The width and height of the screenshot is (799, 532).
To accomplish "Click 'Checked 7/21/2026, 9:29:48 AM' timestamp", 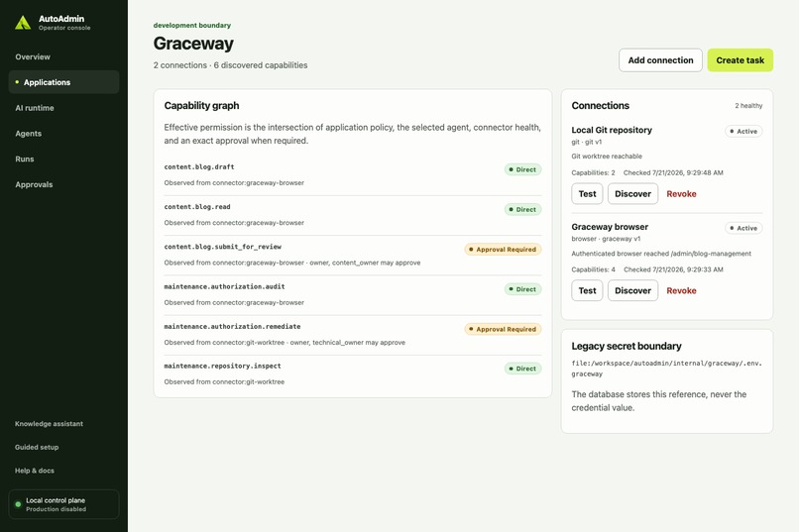I will click(x=673, y=172).
